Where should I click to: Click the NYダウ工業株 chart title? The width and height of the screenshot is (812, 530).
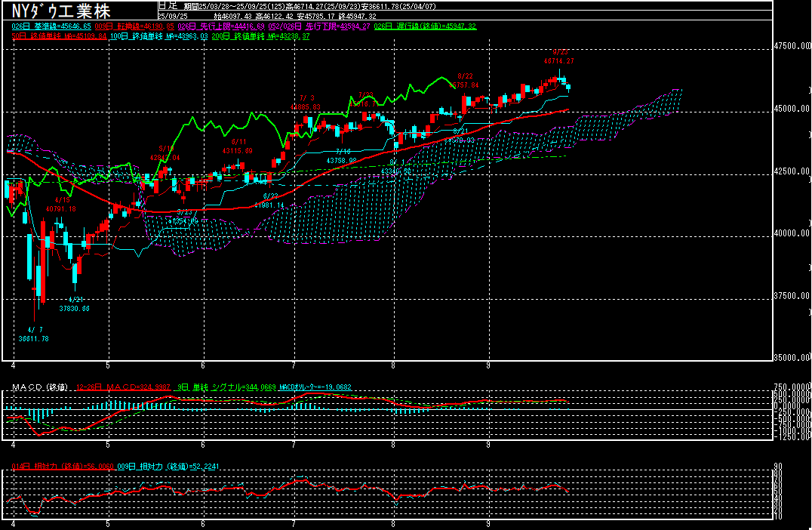pos(62,11)
